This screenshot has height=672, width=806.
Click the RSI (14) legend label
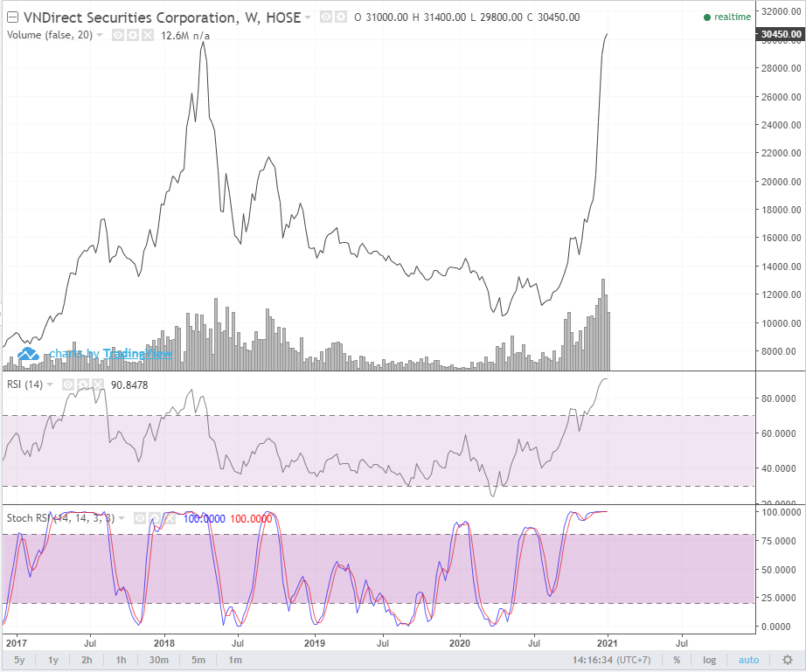[24, 384]
